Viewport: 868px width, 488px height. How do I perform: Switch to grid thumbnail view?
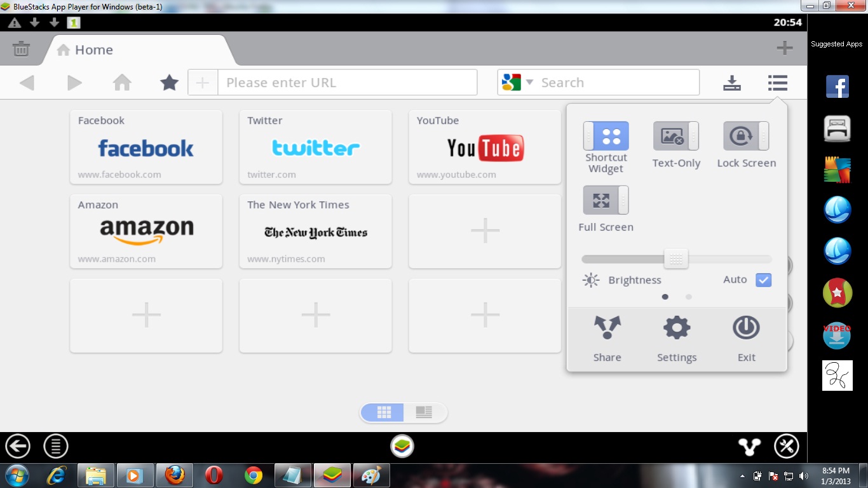pos(383,412)
